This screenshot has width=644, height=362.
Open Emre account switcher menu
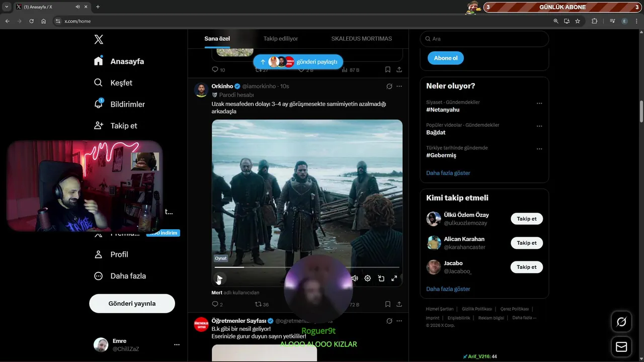point(137,345)
